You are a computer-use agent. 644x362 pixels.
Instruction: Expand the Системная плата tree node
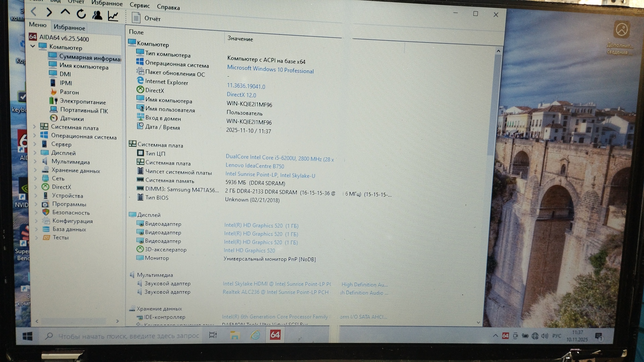[x=35, y=127]
